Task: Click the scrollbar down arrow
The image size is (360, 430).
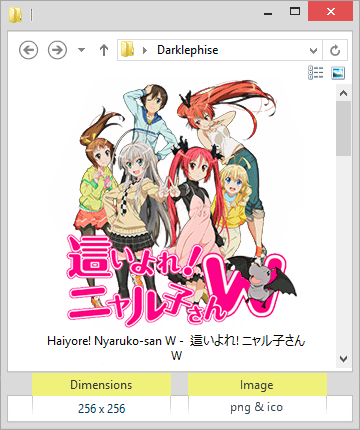Action: pyautogui.click(x=343, y=359)
